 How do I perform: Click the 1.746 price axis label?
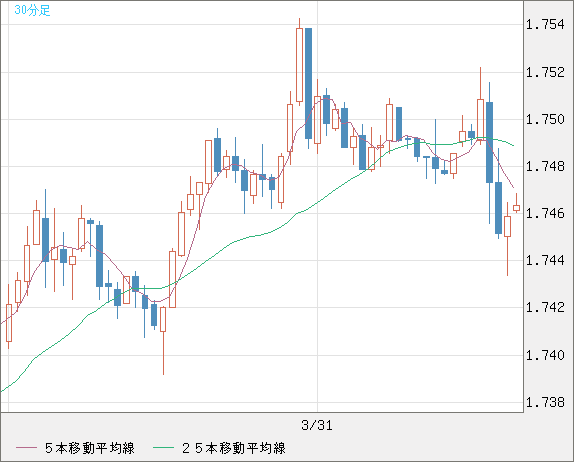point(545,213)
